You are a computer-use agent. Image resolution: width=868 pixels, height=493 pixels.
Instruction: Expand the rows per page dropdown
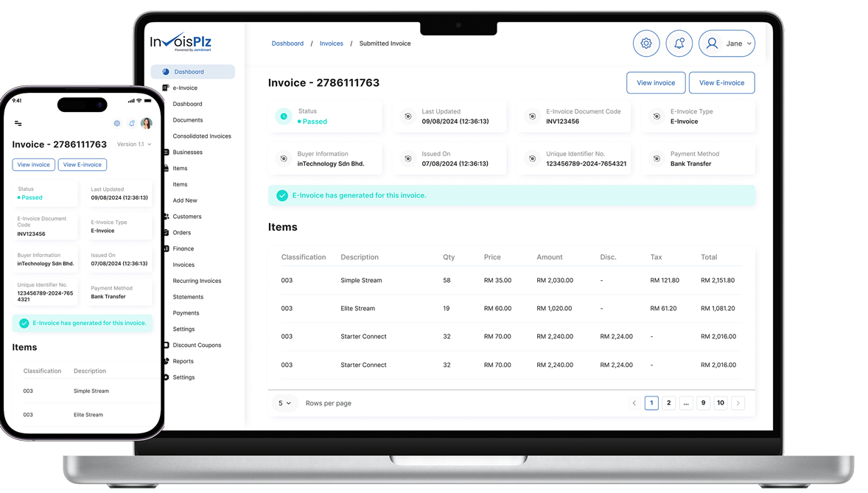coord(284,403)
